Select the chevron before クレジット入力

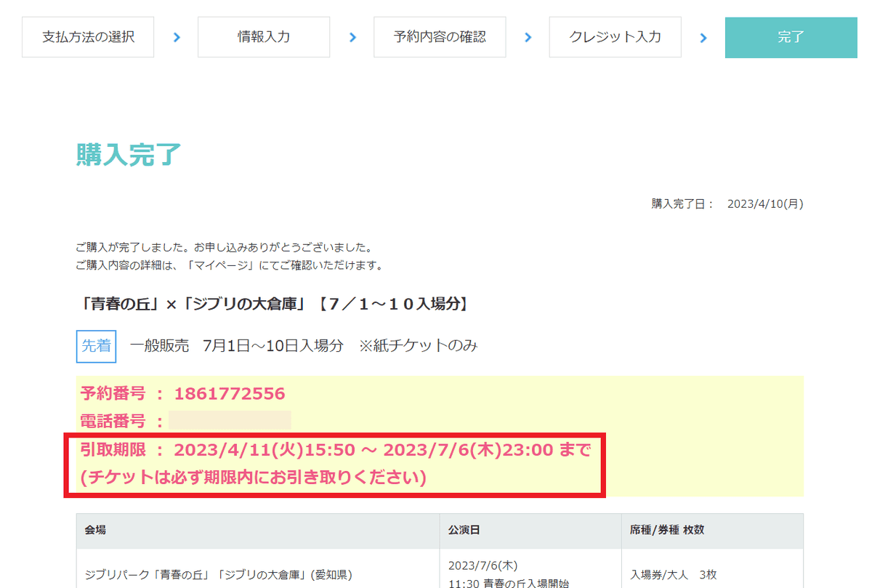(x=528, y=37)
